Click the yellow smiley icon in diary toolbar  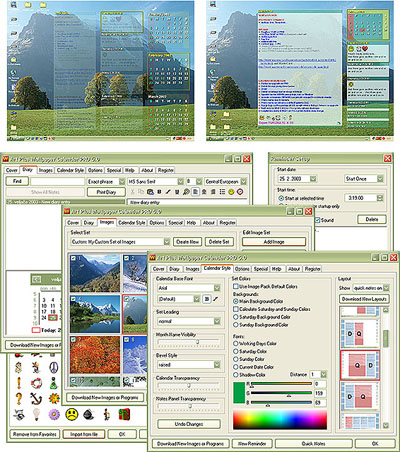231,192
